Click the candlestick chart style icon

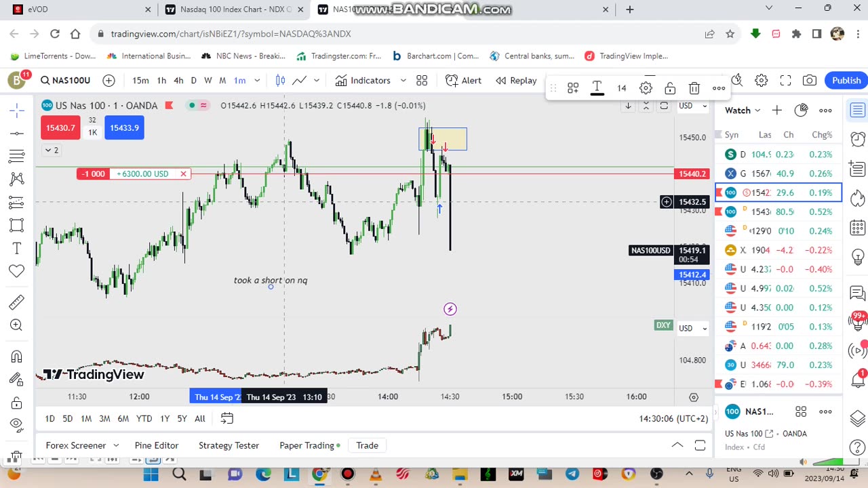(x=280, y=81)
